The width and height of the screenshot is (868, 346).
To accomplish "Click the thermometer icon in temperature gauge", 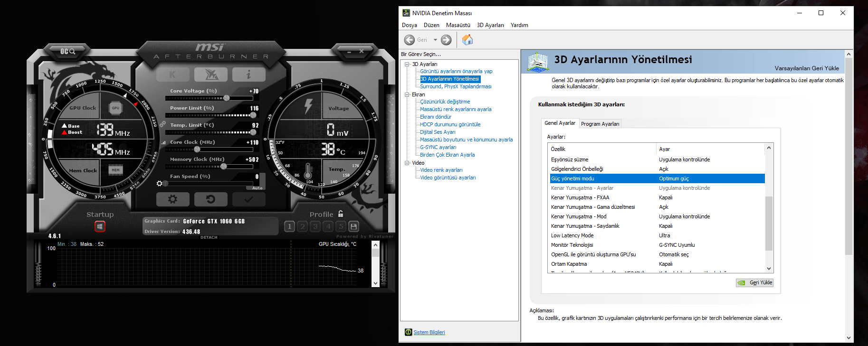I will pyautogui.click(x=308, y=171).
